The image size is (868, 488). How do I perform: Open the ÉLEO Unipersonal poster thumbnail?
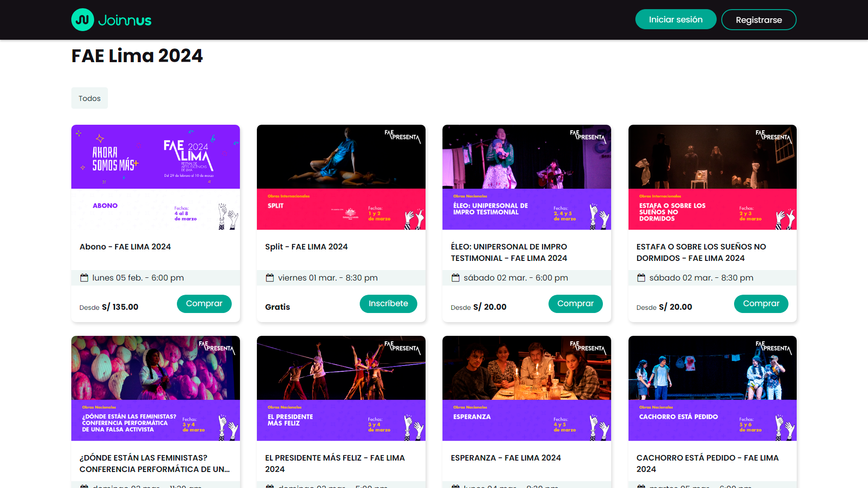pos(527,177)
